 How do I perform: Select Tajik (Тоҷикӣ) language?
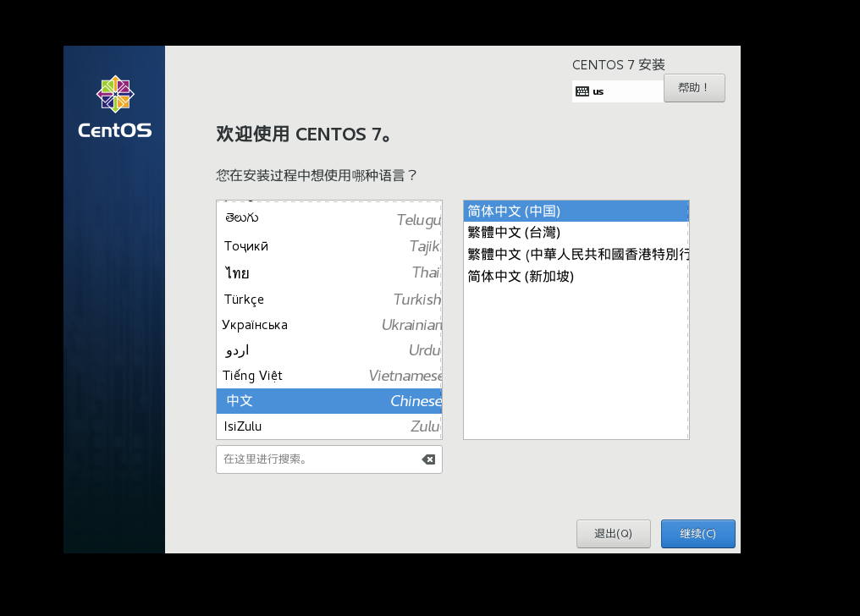329,246
